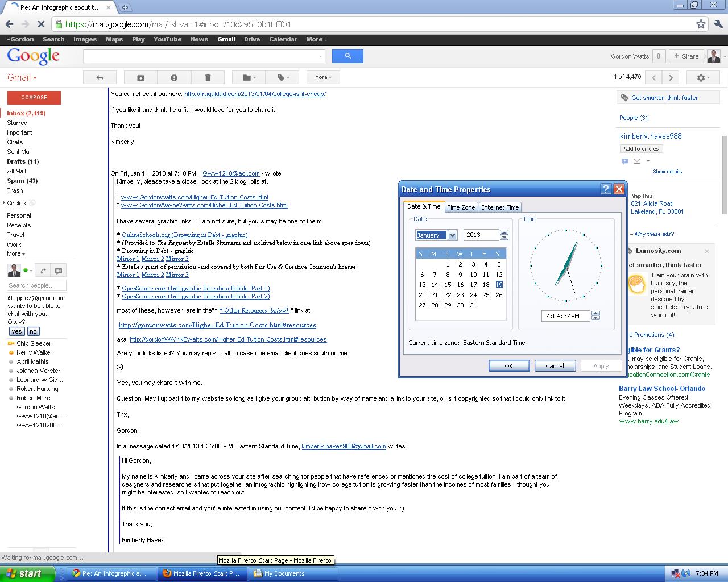Image resolution: width=728 pixels, height=582 pixels.
Task: Open Calendar from the Google bar
Action: (283, 39)
